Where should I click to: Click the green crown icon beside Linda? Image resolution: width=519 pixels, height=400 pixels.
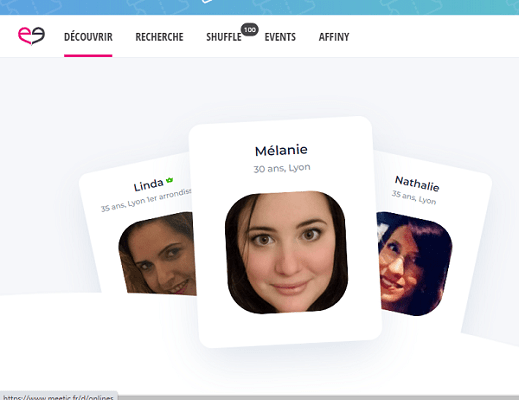coord(170,180)
